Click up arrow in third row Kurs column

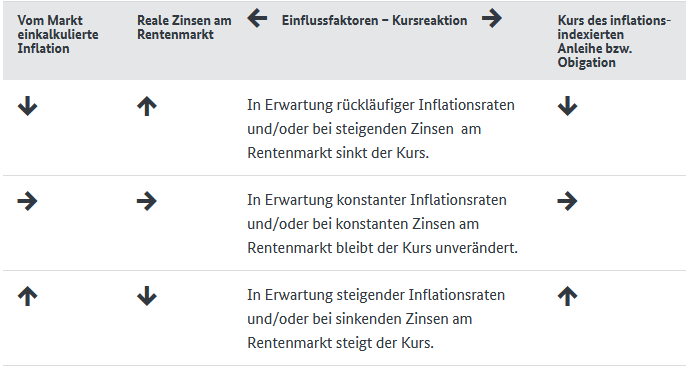click(567, 296)
